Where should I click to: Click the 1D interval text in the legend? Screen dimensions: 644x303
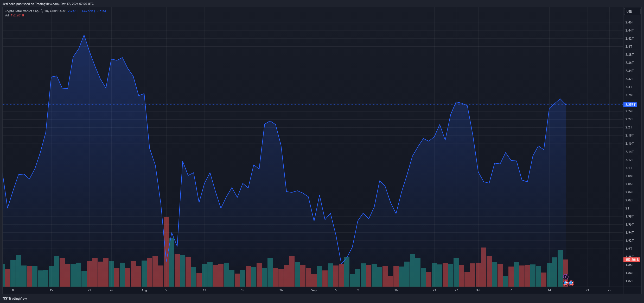coord(46,11)
